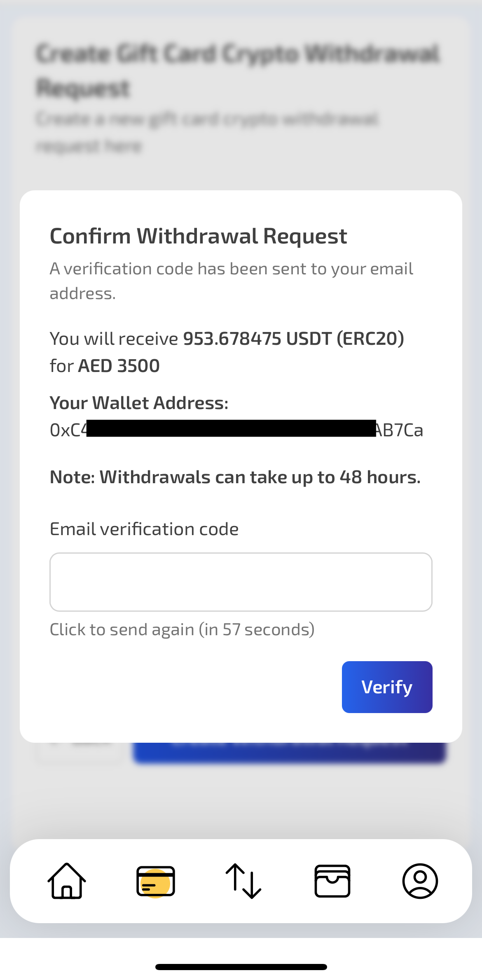482x980 pixels.
Task: Tap the AED 3500 amount text
Action: pyautogui.click(x=119, y=365)
